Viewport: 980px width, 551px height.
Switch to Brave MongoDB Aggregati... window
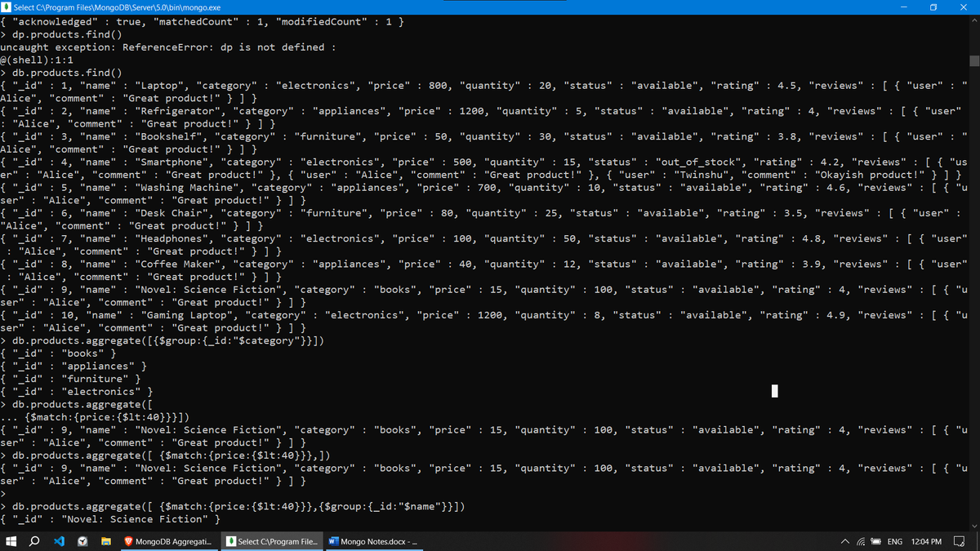(x=168, y=541)
